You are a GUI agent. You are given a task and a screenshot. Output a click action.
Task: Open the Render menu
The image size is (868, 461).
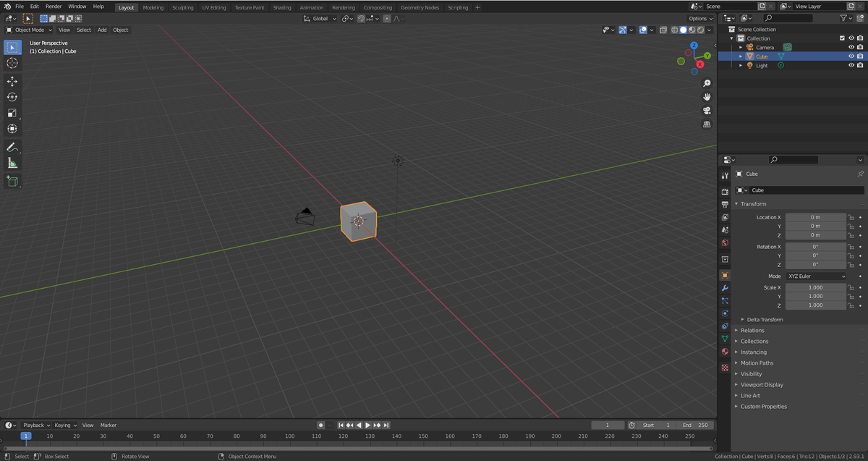pos(54,7)
